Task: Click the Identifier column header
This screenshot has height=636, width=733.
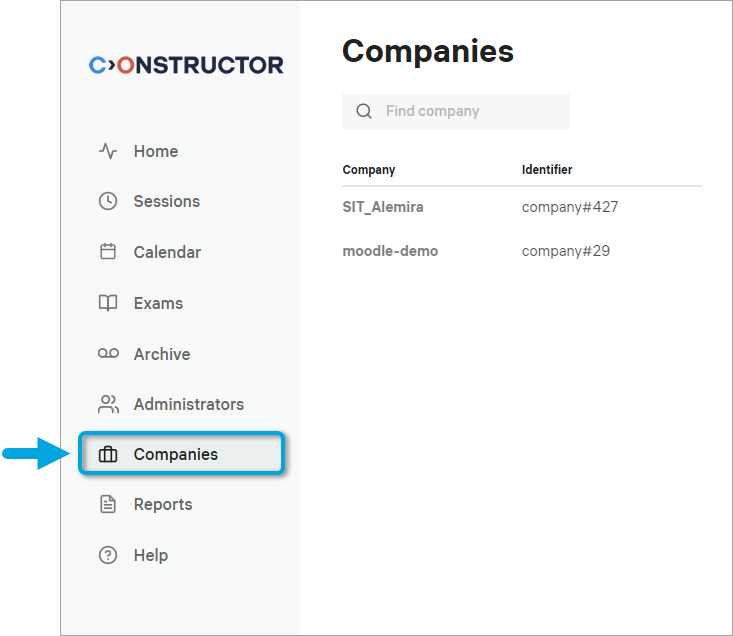Action: pyautogui.click(x=547, y=170)
